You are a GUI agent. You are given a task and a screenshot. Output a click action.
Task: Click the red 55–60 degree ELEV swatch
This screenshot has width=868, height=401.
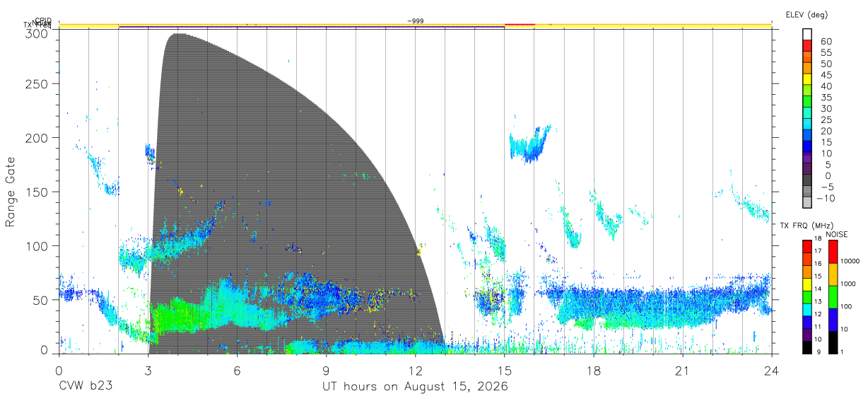[x=807, y=47]
